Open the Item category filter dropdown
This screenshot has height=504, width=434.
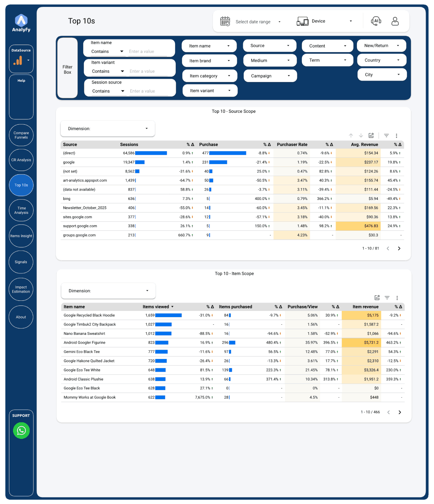[209, 76]
